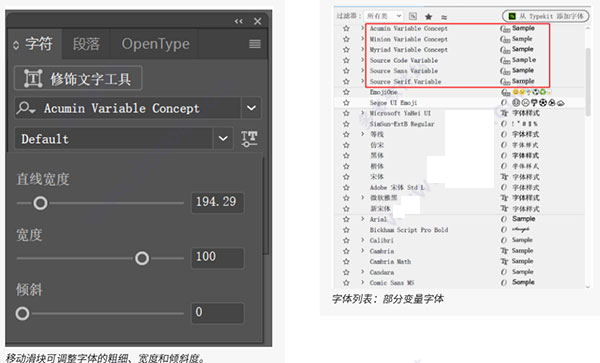Select the Segoe UI Emoji font row
The height and width of the screenshot is (363, 600).
click(459, 103)
